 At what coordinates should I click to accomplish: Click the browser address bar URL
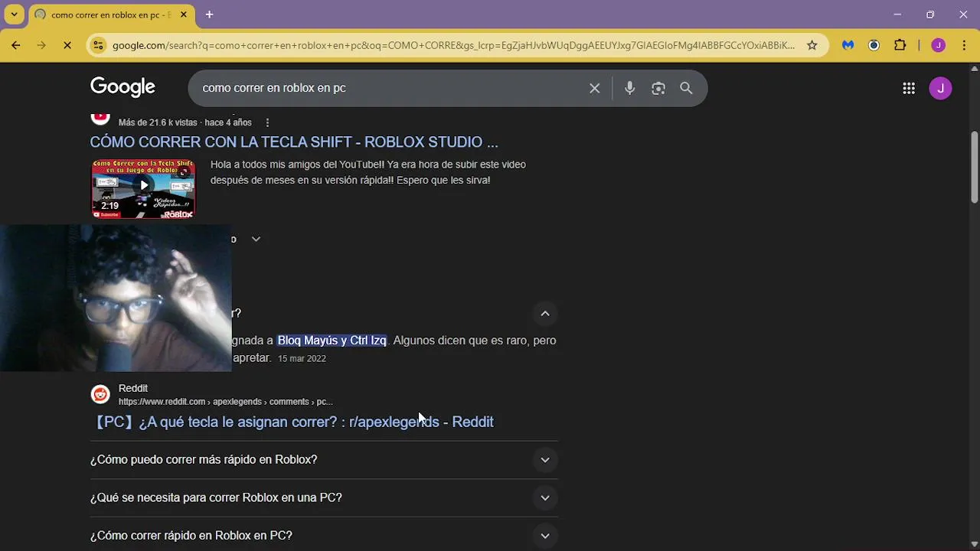pyautogui.click(x=453, y=45)
